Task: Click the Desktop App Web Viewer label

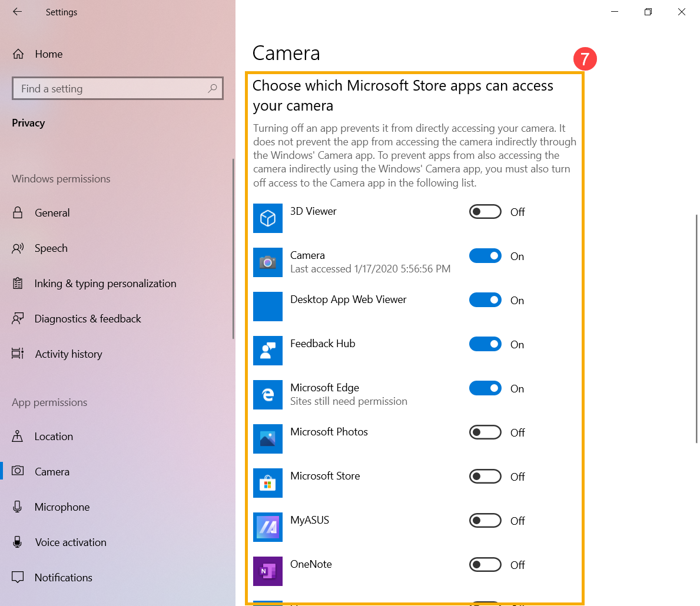Action: (348, 299)
